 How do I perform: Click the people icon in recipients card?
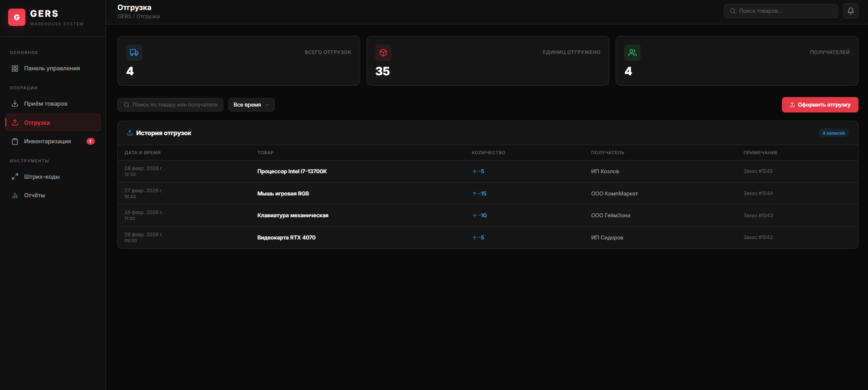[x=632, y=53]
